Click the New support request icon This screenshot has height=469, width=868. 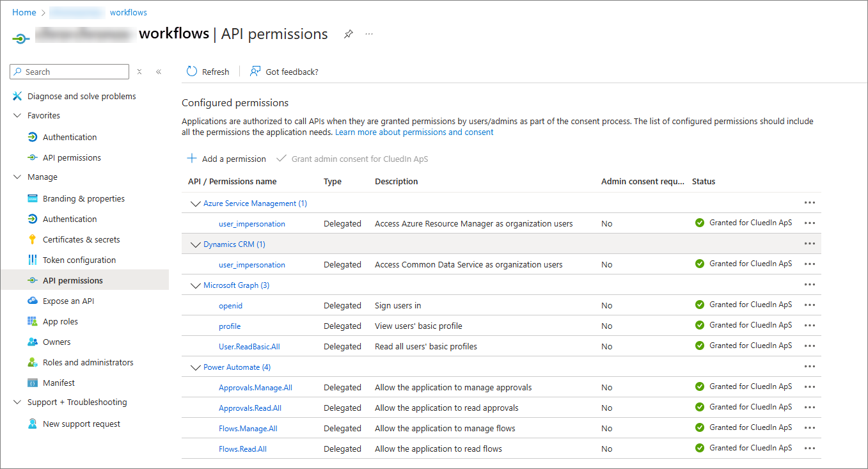pyautogui.click(x=33, y=424)
